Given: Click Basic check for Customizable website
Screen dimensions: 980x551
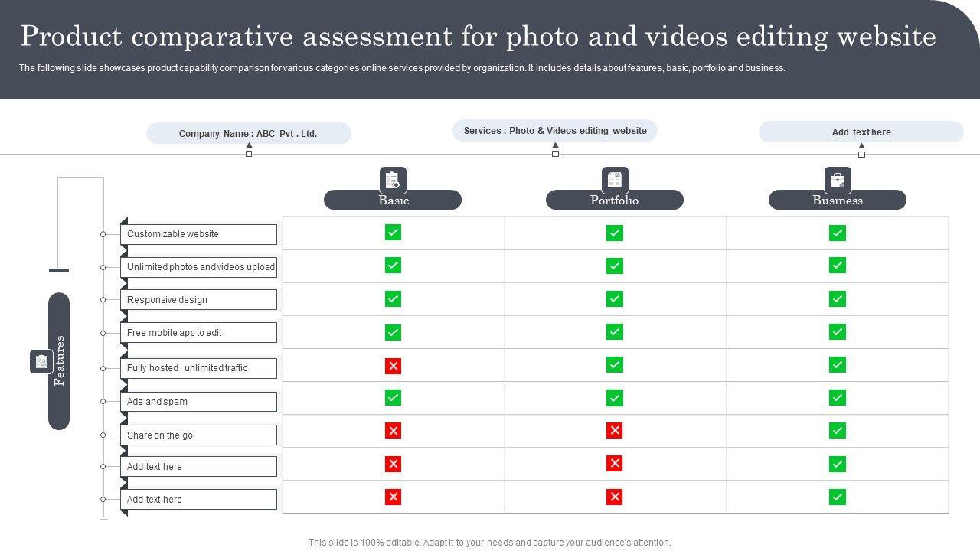Looking at the screenshot, I should pos(393,233).
